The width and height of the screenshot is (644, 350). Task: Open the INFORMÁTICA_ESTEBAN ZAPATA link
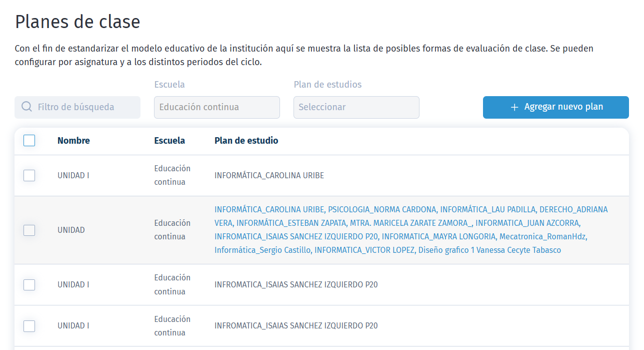click(291, 223)
